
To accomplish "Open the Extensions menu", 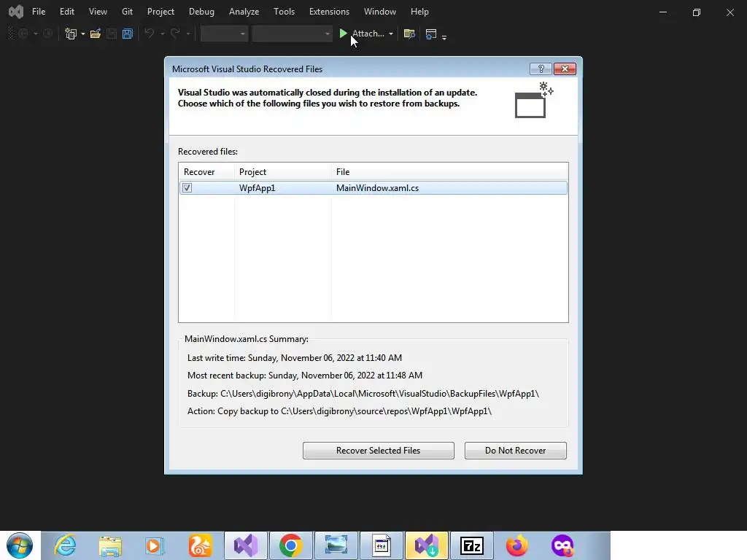I will tap(329, 12).
